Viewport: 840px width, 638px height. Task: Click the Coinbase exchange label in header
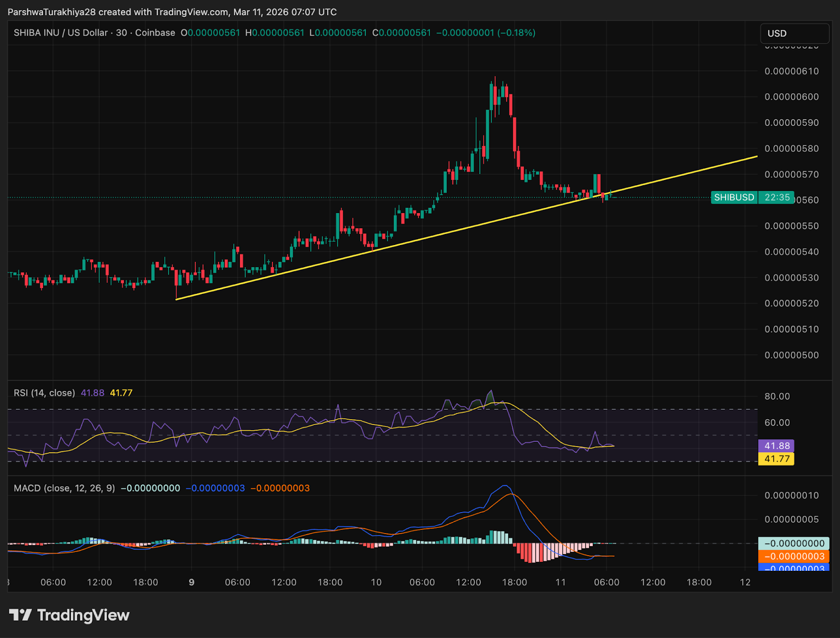tap(155, 33)
